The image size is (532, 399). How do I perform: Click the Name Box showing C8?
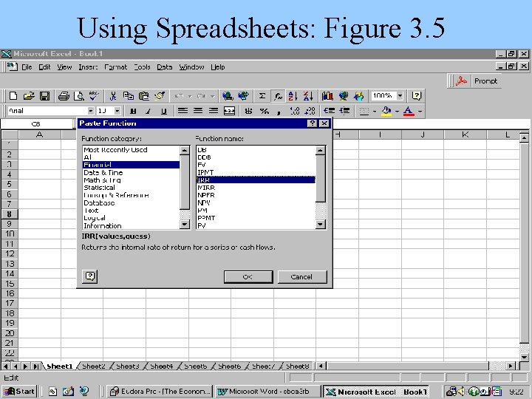pos(36,124)
